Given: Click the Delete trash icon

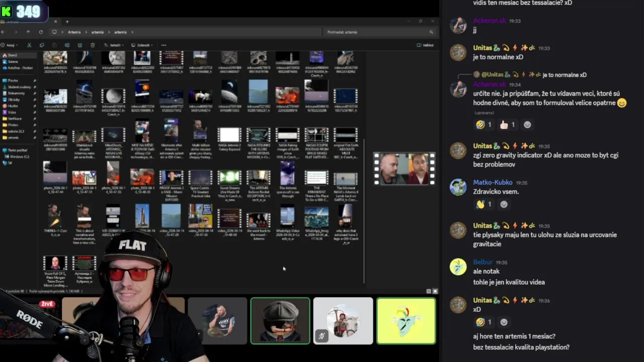Looking at the screenshot, I should 93,45.
